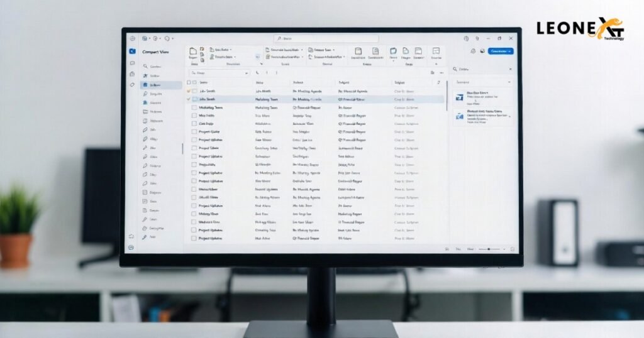Click the tag icon in left rail
Screen dimensions: 644x338
point(132,85)
